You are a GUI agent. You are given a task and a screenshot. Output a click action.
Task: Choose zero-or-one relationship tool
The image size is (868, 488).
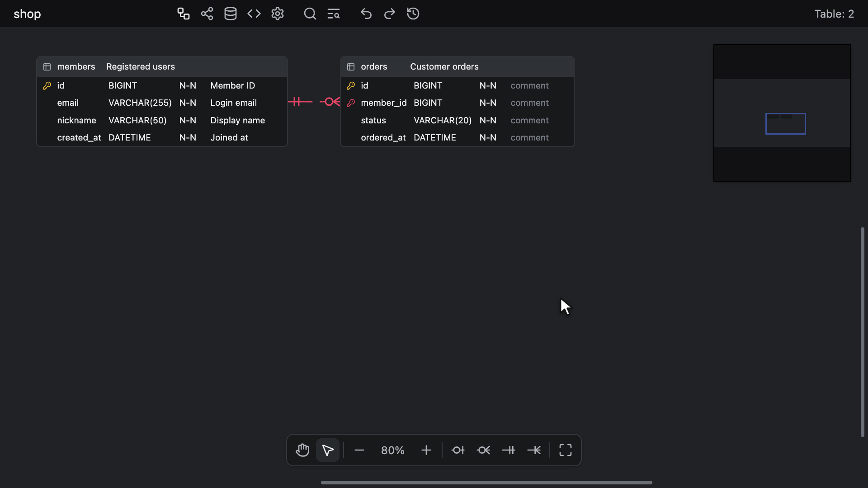coord(458,450)
